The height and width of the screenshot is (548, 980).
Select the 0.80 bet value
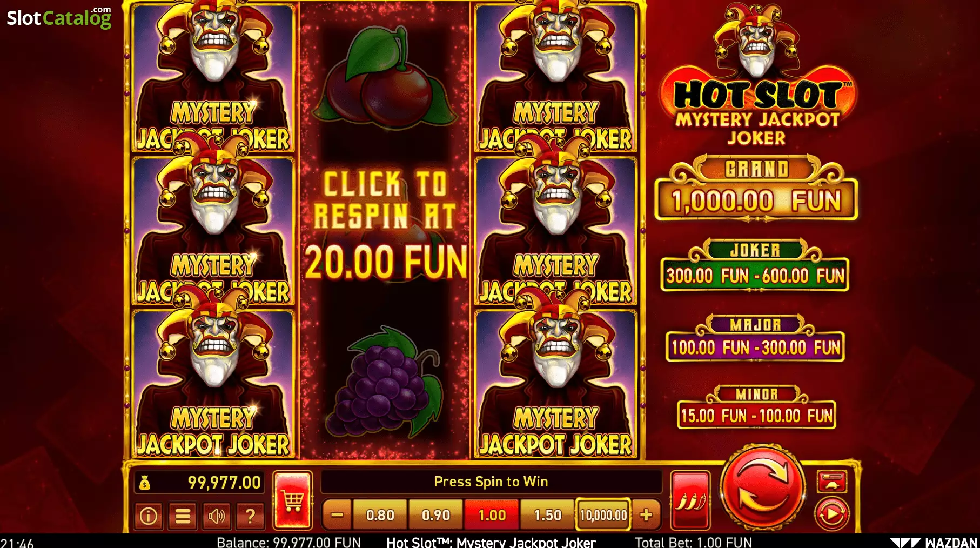click(x=380, y=515)
